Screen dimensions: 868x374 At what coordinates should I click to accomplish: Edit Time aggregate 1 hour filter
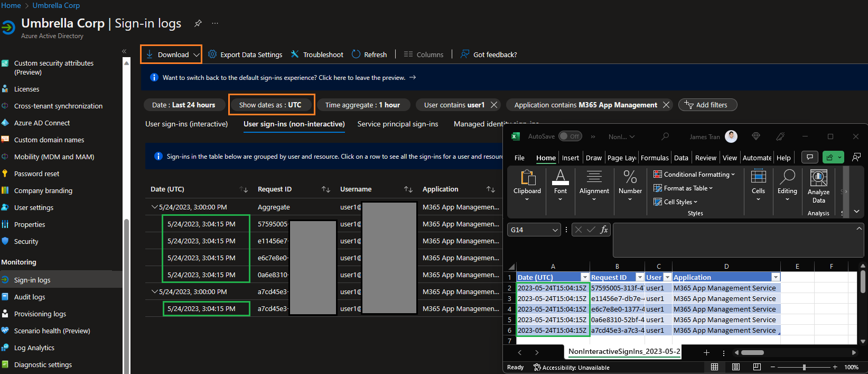362,105
